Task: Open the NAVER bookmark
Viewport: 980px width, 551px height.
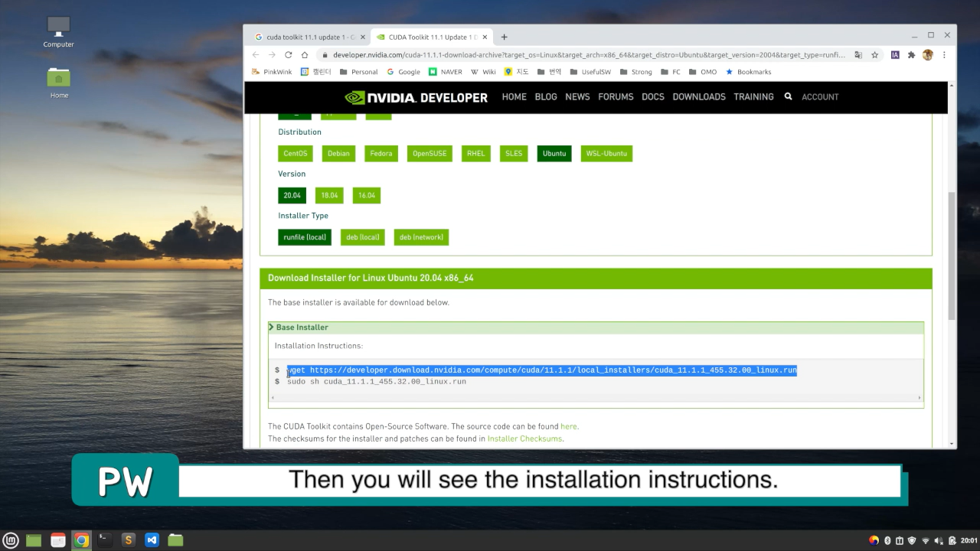Action: pos(446,72)
